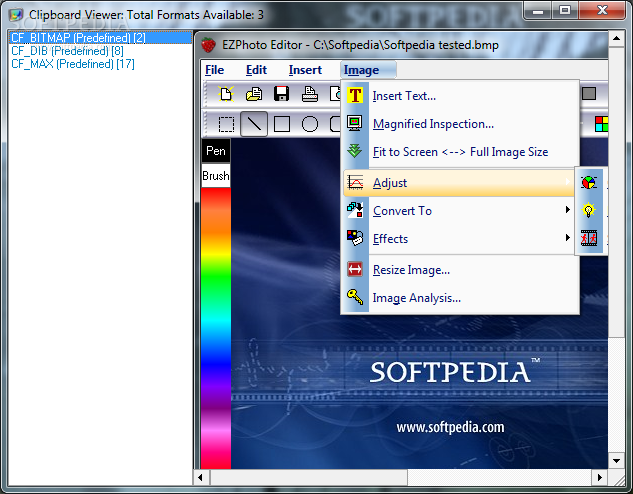
Task: Click the Open file toolbar icon
Action: [x=254, y=94]
